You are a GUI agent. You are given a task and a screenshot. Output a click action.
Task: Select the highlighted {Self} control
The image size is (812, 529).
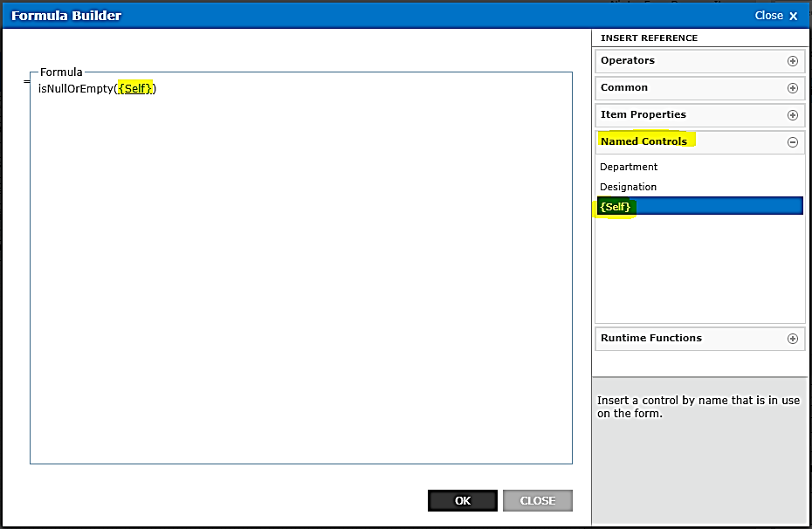point(616,207)
